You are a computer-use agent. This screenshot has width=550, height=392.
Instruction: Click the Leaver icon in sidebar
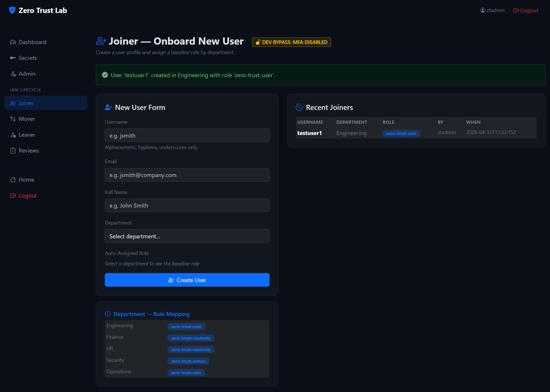click(13, 135)
